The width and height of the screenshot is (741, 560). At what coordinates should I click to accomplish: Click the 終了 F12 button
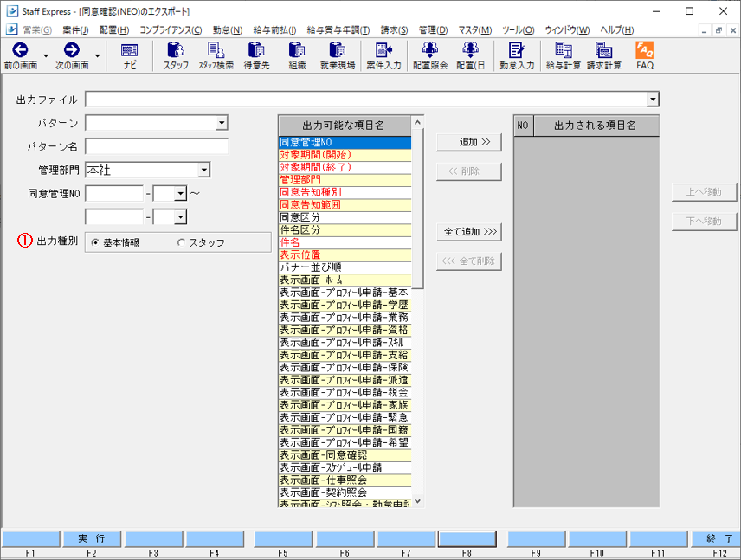tap(716, 538)
